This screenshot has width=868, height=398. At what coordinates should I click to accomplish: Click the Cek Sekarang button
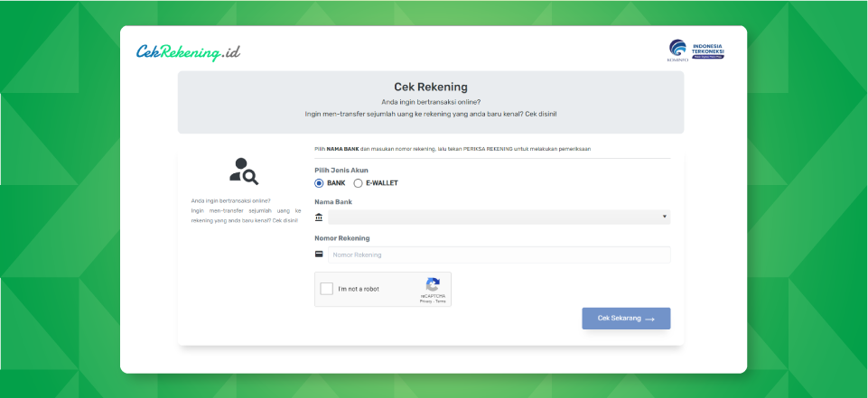click(626, 319)
